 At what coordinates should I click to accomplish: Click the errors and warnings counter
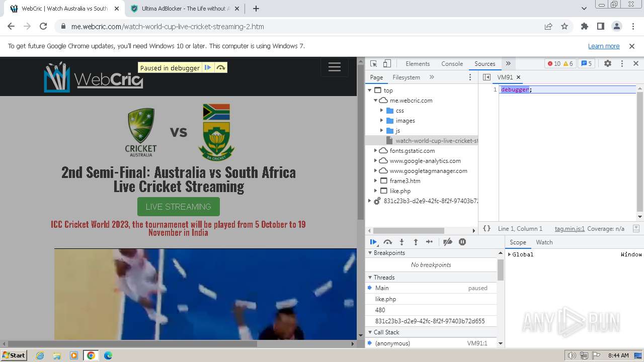click(x=560, y=64)
